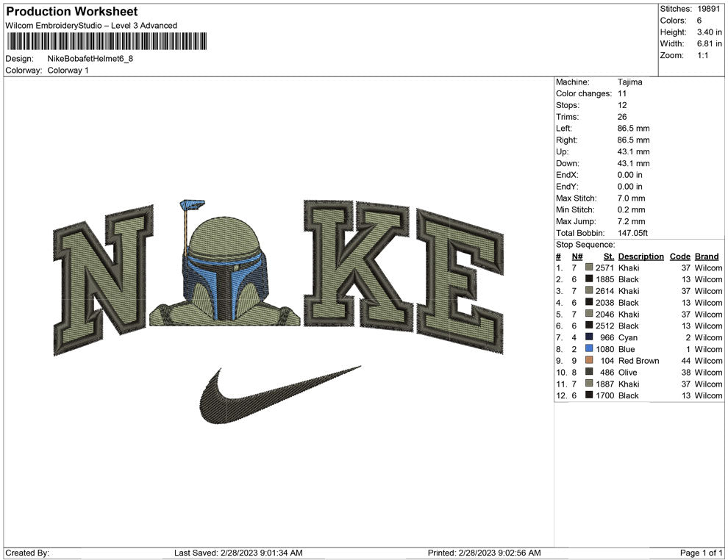The height and width of the screenshot is (560, 728).
Task: Click the Black swatch in stop 12
Action: [x=589, y=395]
